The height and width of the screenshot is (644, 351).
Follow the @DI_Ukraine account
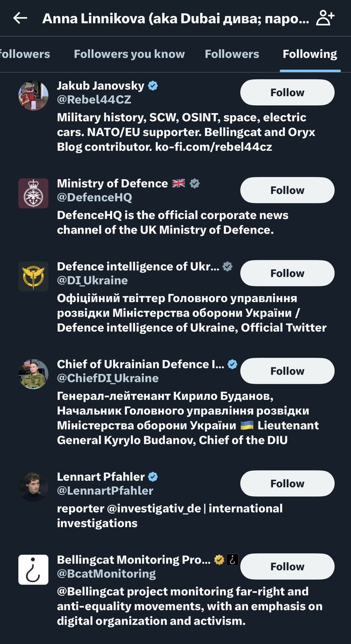click(x=287, y=273)
